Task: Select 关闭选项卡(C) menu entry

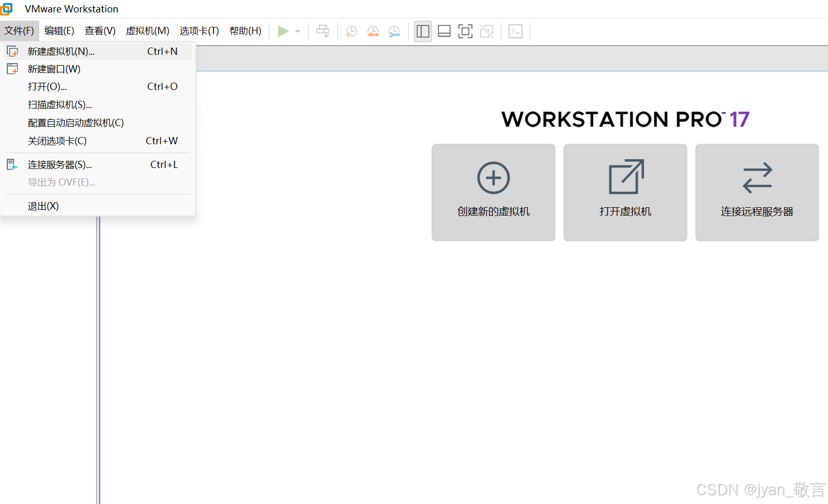Action: [98, 141]
